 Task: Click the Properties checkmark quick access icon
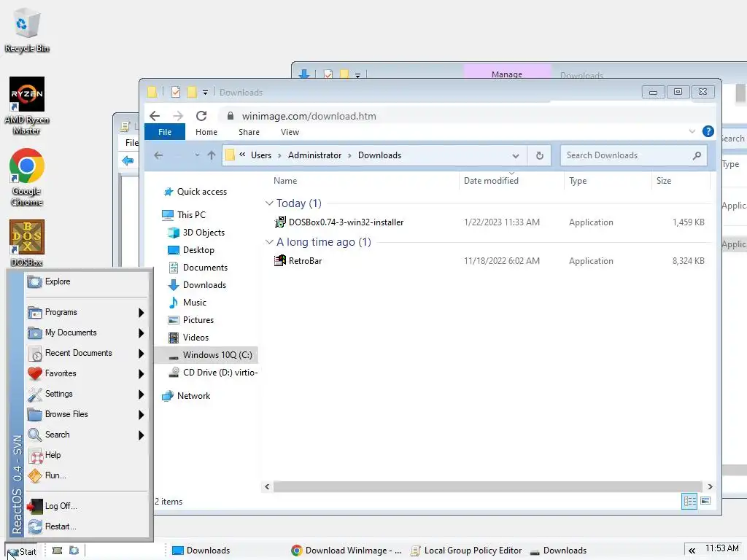176,92
